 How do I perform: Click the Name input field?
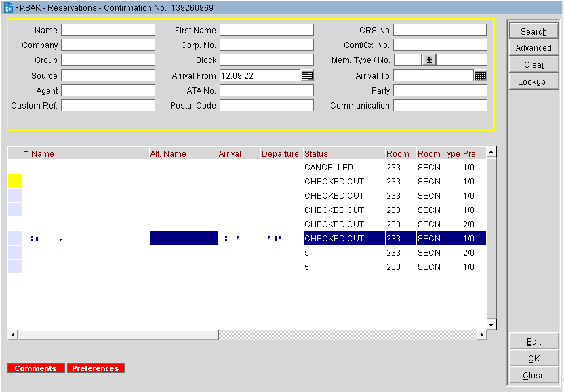tap(108, 31)
